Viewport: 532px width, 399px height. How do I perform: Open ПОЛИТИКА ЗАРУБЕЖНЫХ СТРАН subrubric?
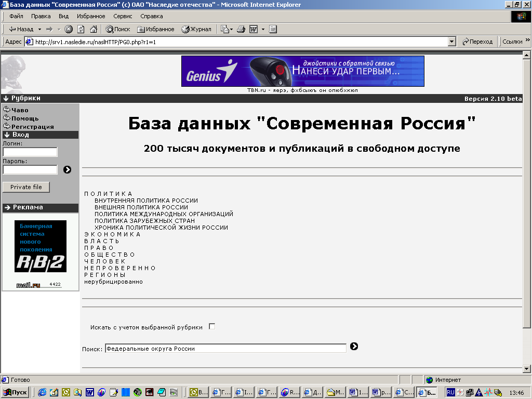coord(144,221)
